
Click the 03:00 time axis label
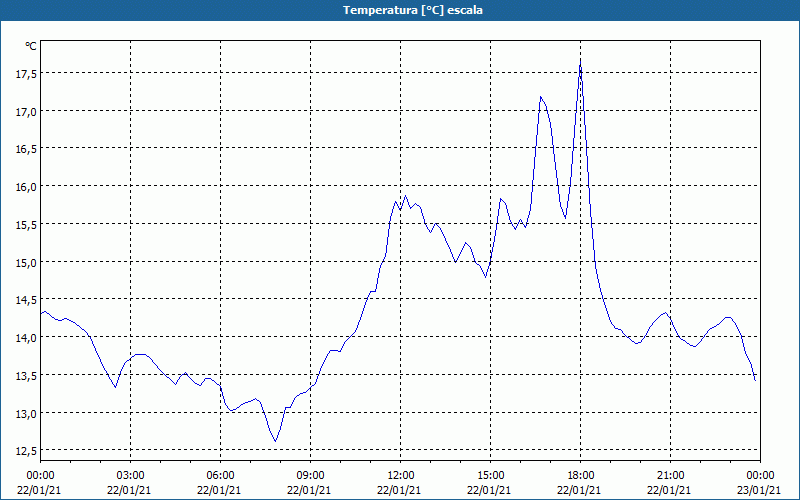(x=130, y=476)
